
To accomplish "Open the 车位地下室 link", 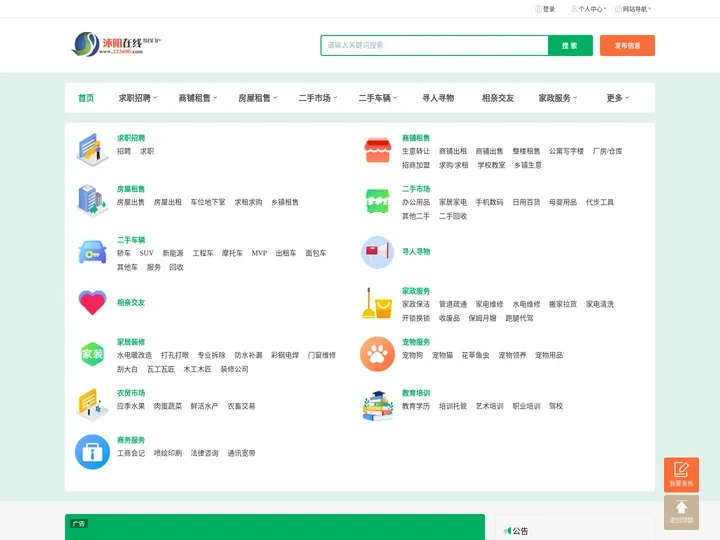I will click(x=208, y=202).
